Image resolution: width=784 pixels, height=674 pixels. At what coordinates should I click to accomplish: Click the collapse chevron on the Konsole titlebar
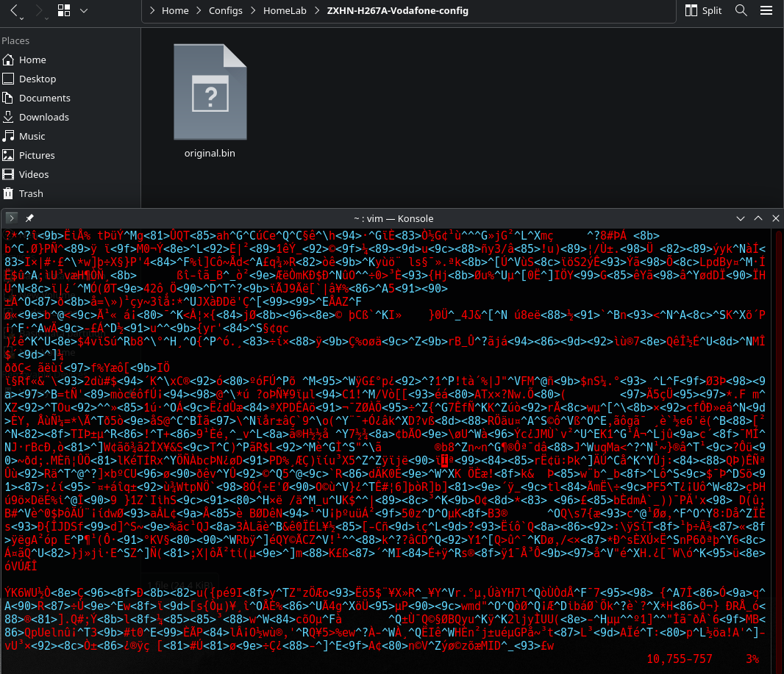click(740, 218)
